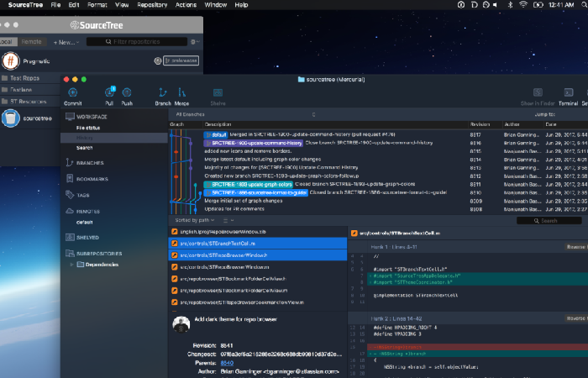Click modified icon of RepoBrowserWindow.xib file
This screenshot has width=588, height=378.
point(175,232)
